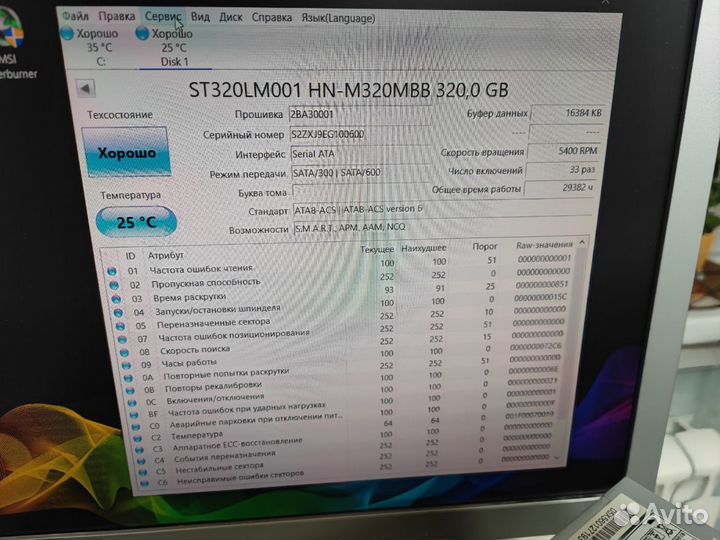This screenshot has height=540, width=720.
Task: Click status icon of attribute 03 row
Action: pos(116,299)
